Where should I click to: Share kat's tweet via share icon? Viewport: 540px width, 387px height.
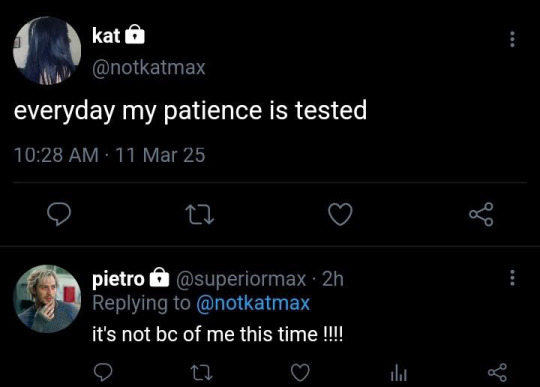pyautogui.click(x=481, y=214)
